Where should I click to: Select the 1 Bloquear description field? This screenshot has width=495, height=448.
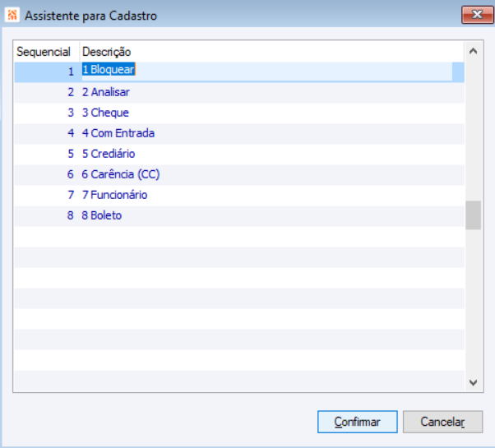(108, 70)
